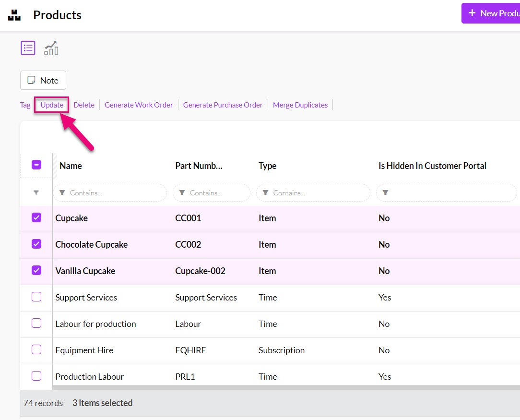Click the "Production Labour" name cell
The image size is (520, 420).
click(90, 376)
